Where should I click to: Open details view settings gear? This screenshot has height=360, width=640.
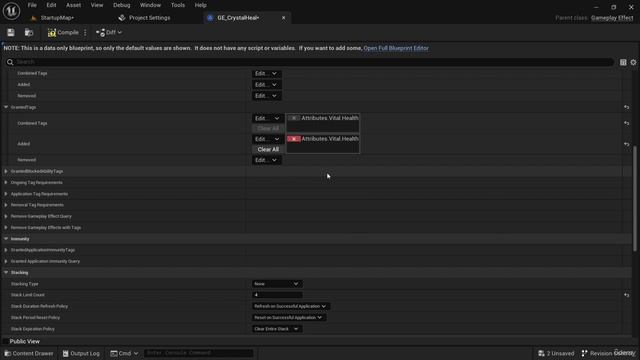click(633, 62)
